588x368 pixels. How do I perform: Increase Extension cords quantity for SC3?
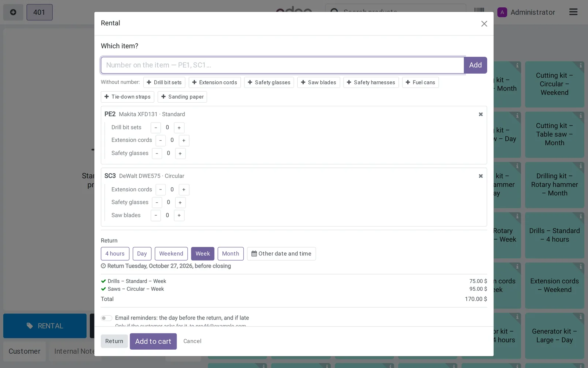point(184,190)
